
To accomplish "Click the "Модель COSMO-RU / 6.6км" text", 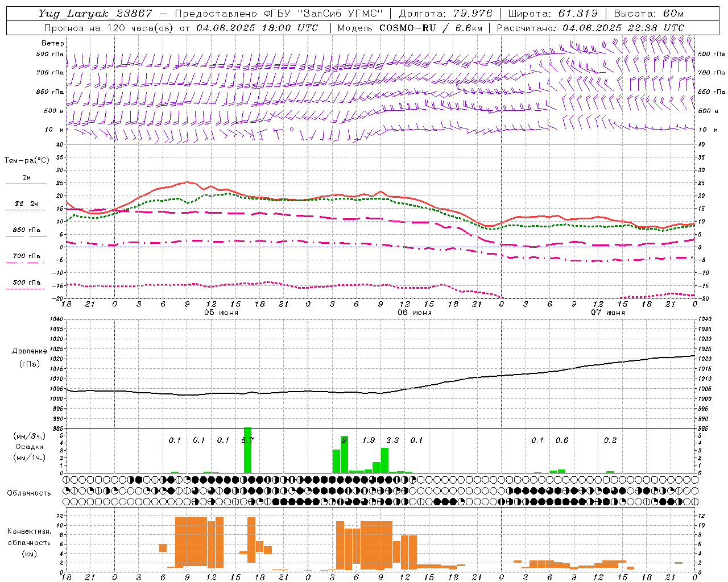I will (410, 28).
